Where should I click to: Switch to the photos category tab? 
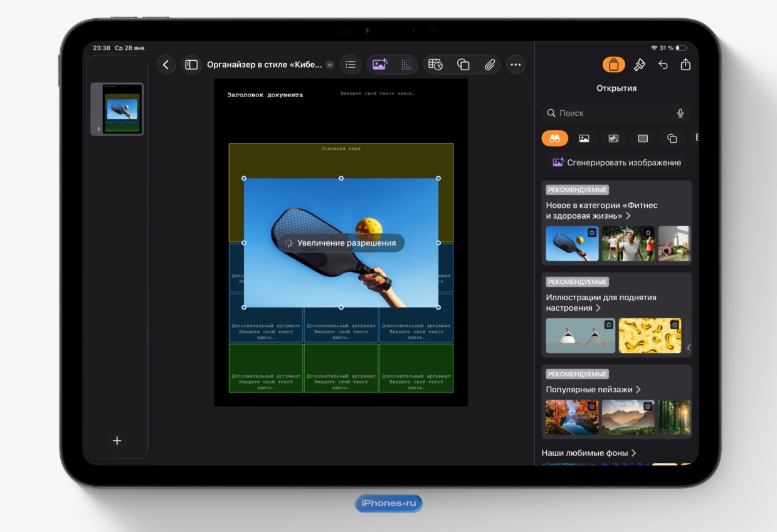(584, 138)
